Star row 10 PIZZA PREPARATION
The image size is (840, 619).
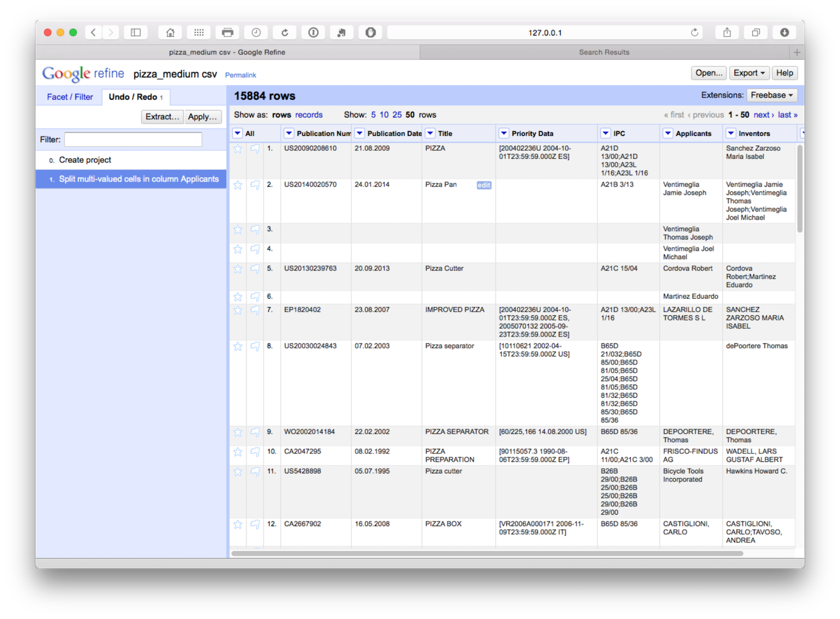pyautogui.click(x=237, y=452)
